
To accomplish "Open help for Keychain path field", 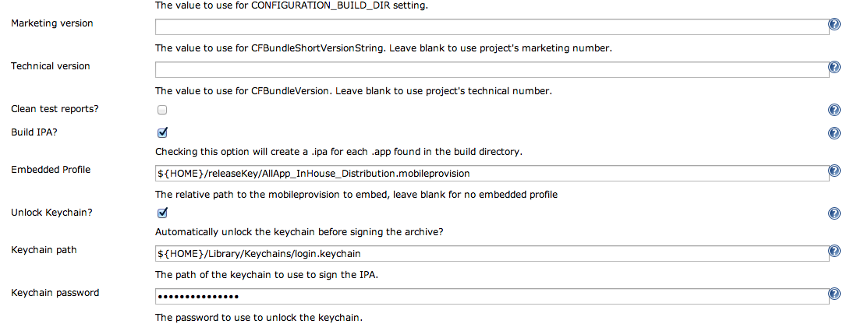I will tap(834, 252).
